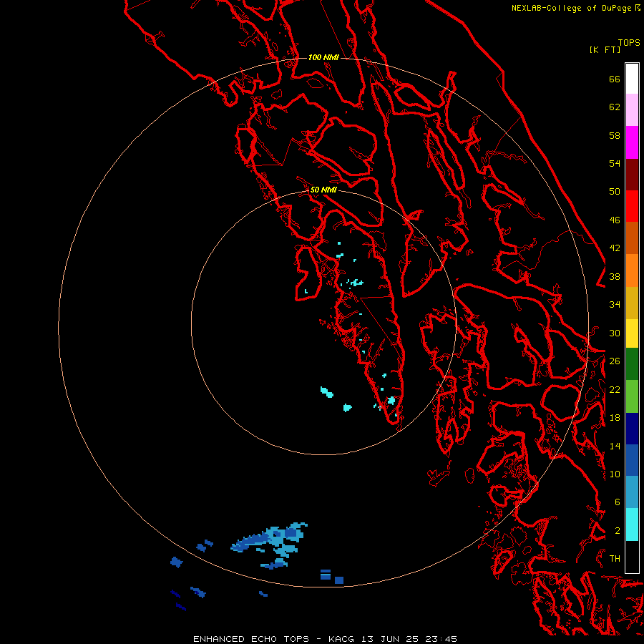Select the magenta 58 kft legend swatch

pyautogui.click(x=632, y=142)
